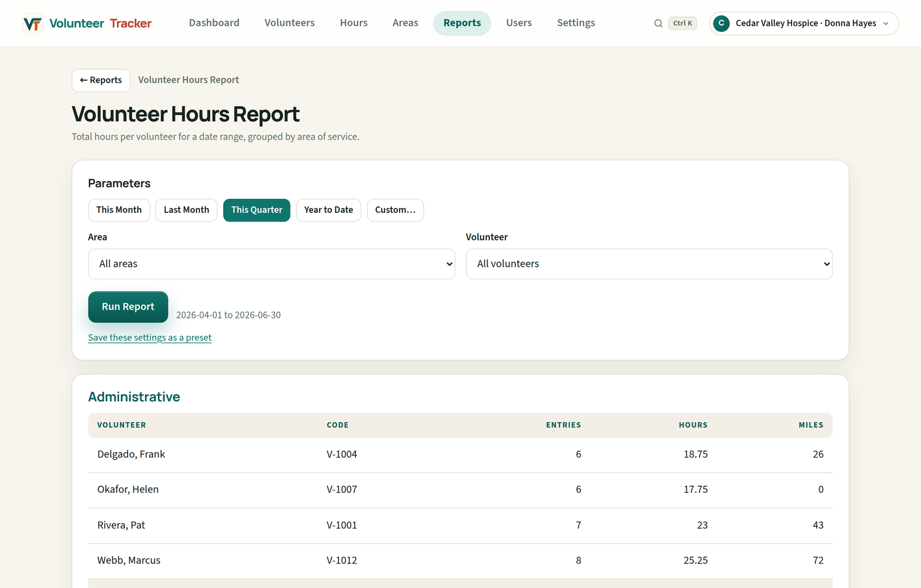Click the green C account avatar
This screenshot has height=588, width=921.
[721, 23]
